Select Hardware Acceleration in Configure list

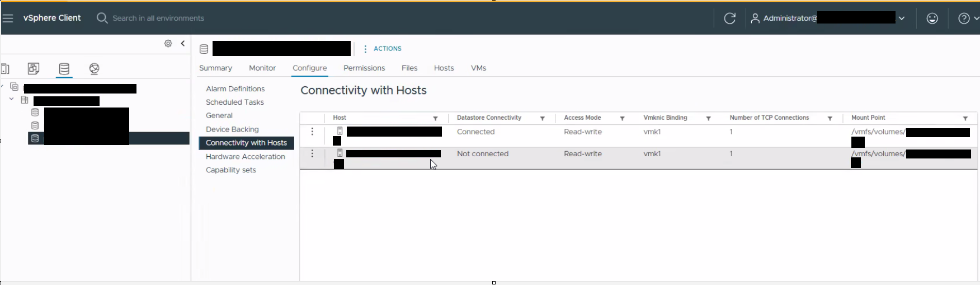click(246, 156)
